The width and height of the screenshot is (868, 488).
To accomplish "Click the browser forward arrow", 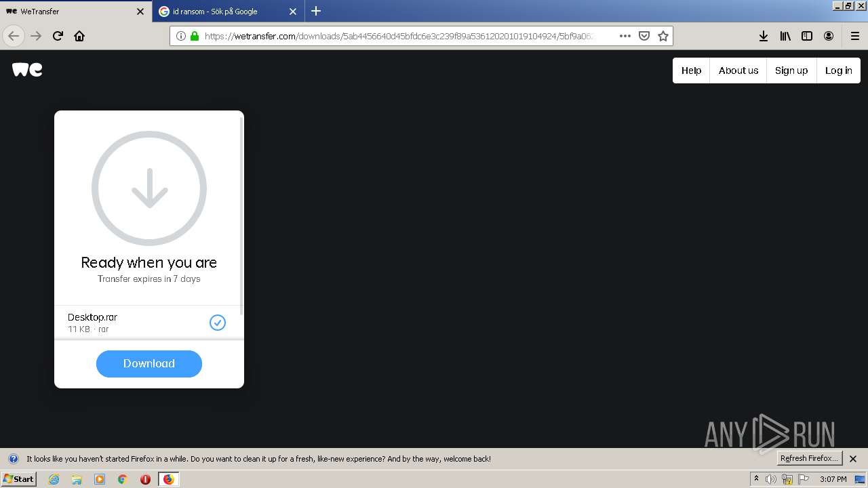I will tap(36, 36).
